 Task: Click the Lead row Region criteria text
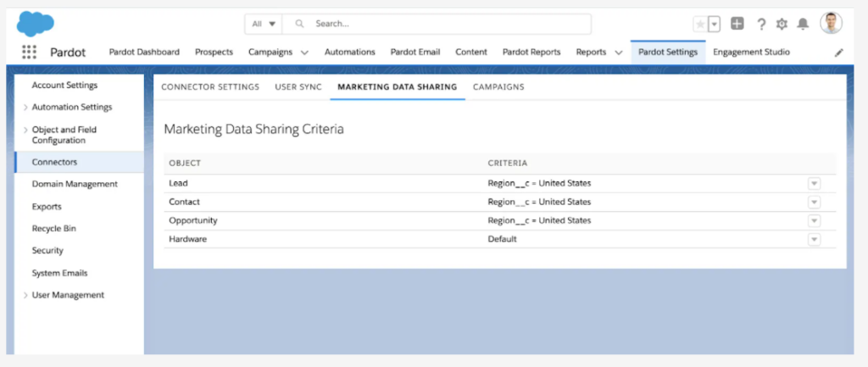coord(539,183)
